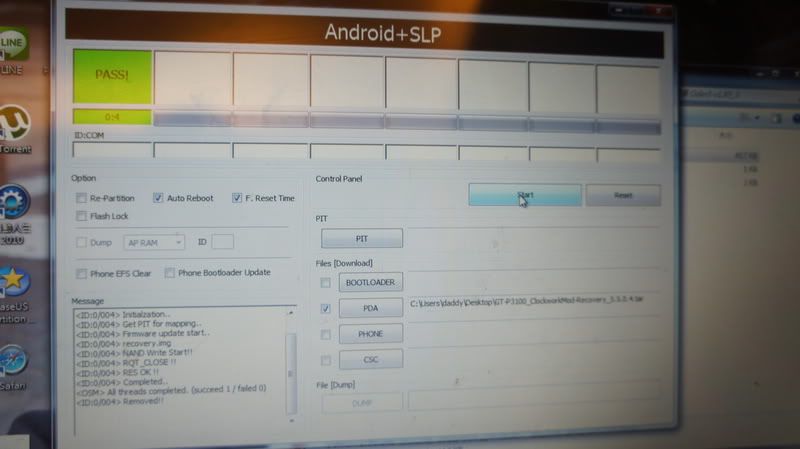The width and height of the screenshot is (800, 449).
Task: Click the PHONE file button
Action: [x=370, y=334]
